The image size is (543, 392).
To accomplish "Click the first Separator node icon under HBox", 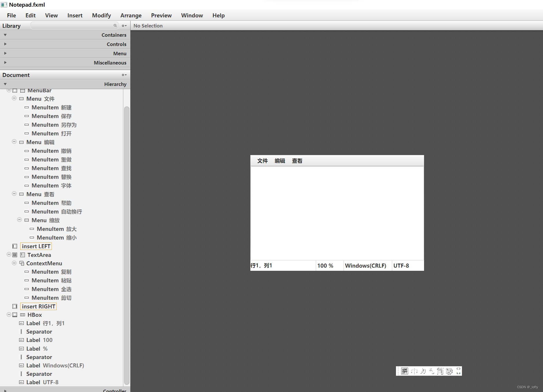I will coord(21,332).
